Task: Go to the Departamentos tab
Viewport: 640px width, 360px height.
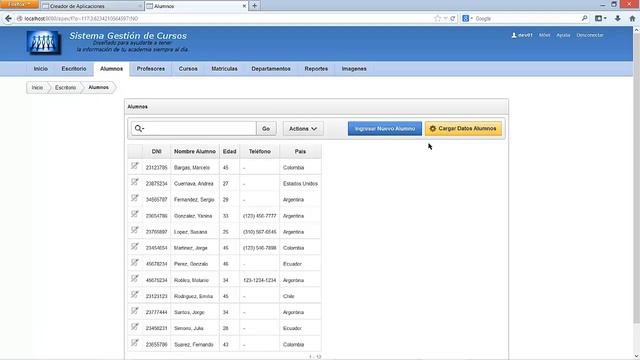Action: pos(271,69)
